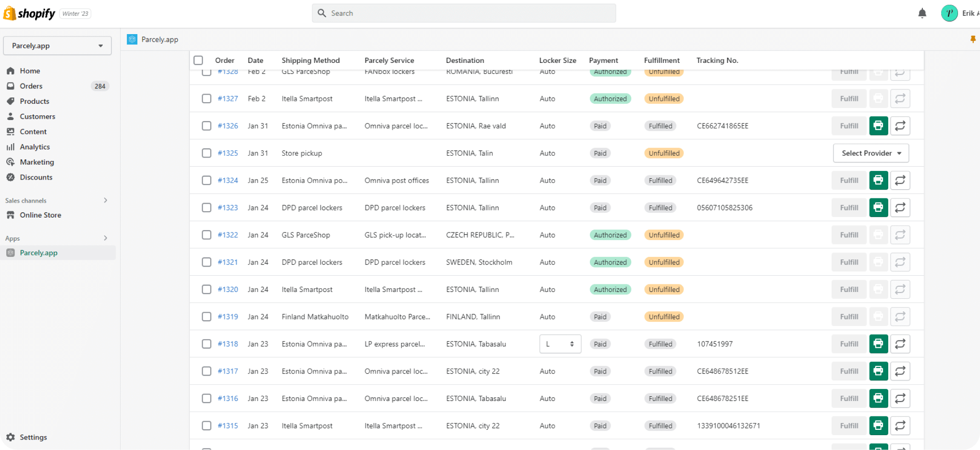Click the Discounts badge icon

11,177
